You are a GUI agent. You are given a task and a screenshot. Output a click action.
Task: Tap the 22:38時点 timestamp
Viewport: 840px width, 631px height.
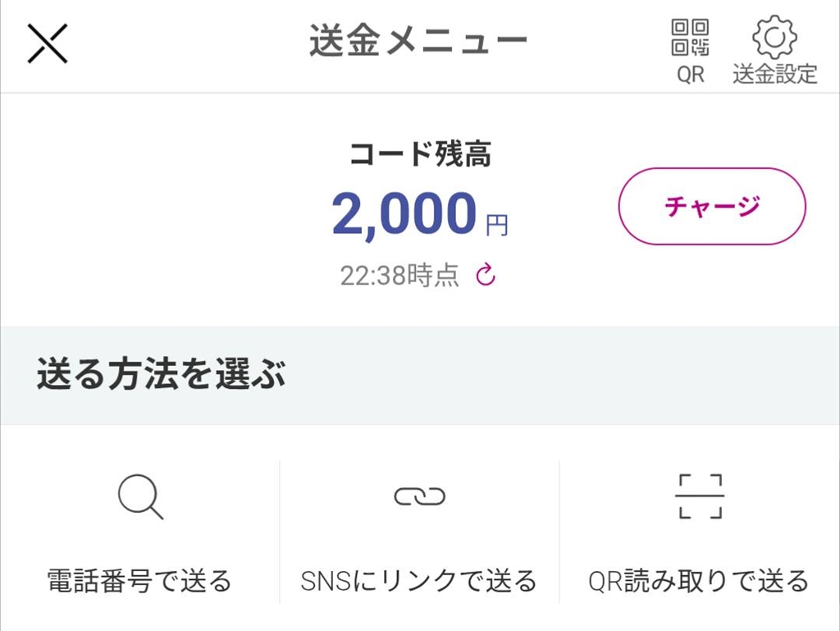click(399, 276)
